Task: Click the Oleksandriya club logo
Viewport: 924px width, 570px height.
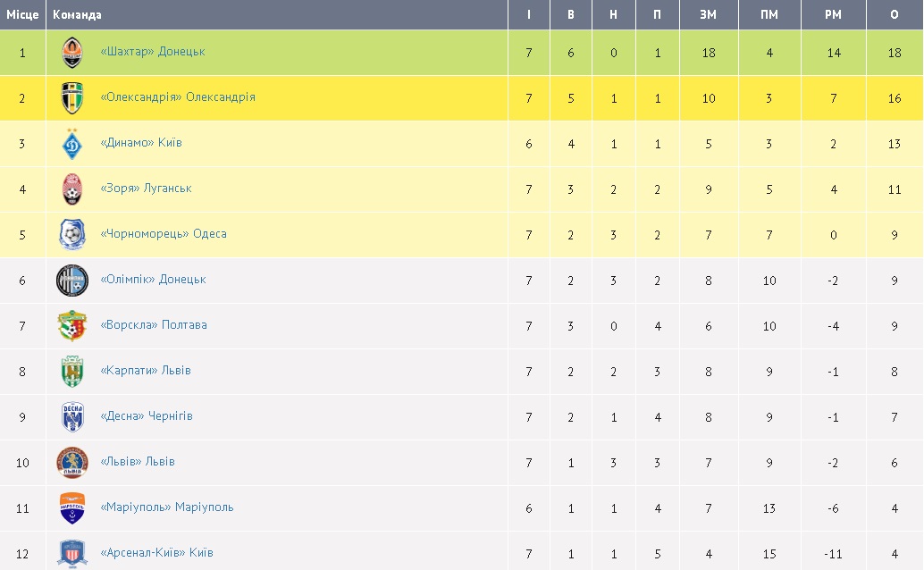Action: click(72, 98)
